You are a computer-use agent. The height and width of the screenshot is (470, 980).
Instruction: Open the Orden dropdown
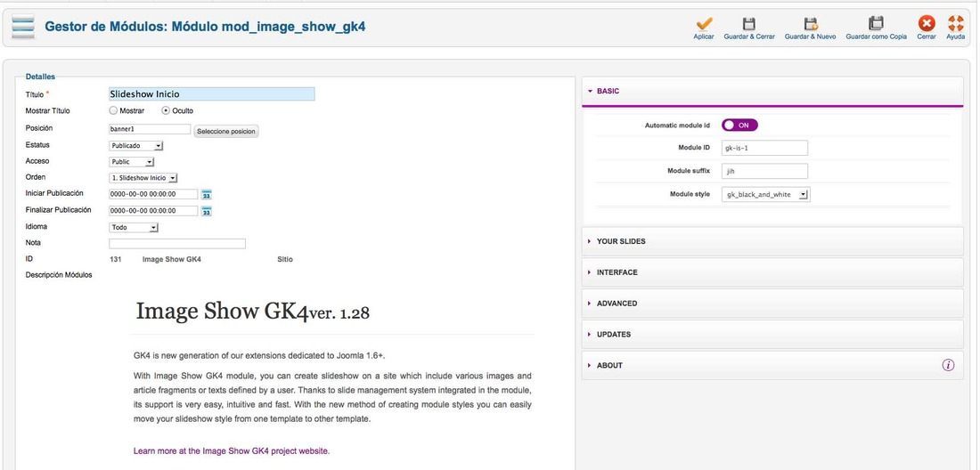pyautogui.click(x=143, y=178)
